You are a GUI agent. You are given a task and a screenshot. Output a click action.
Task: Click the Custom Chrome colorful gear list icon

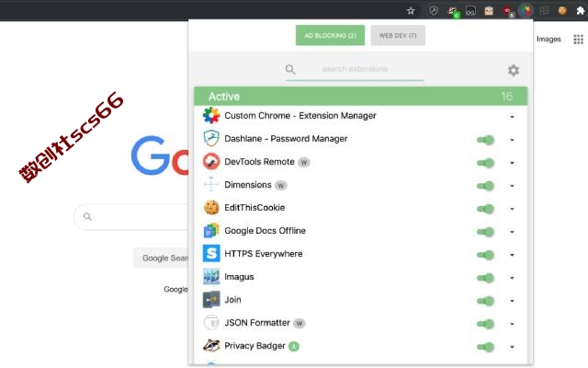point(211,115)
